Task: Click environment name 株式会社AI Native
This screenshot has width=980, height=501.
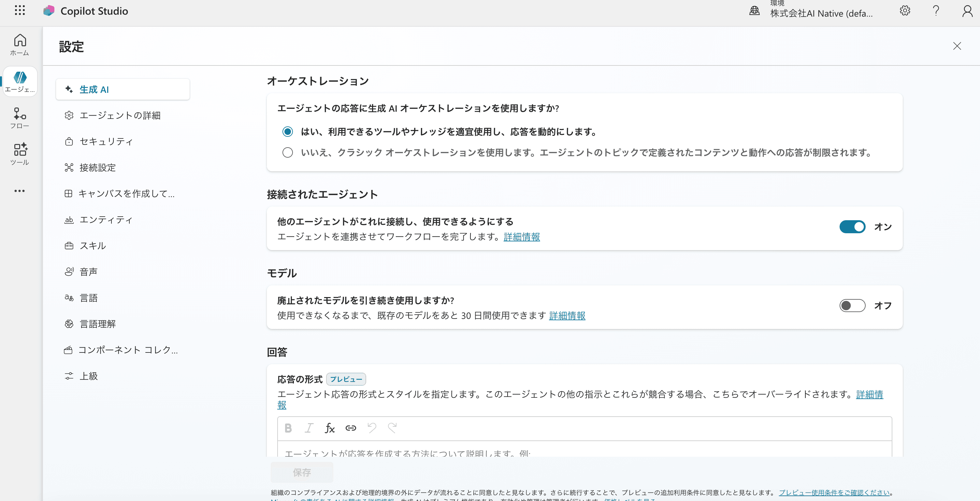Action: [x=821, y=13]
